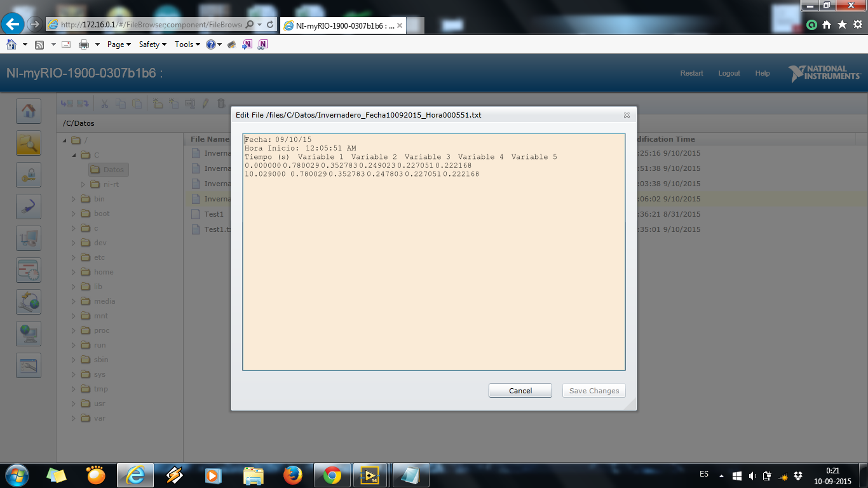
Task: Click the printer icon in command bar
Action: click(x=83, y=44)
